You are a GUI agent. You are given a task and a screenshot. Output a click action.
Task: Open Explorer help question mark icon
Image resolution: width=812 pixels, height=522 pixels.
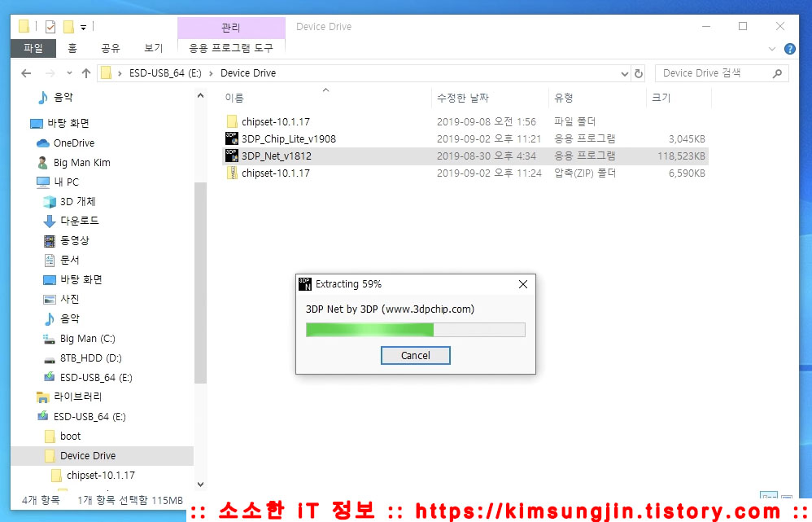790,49
